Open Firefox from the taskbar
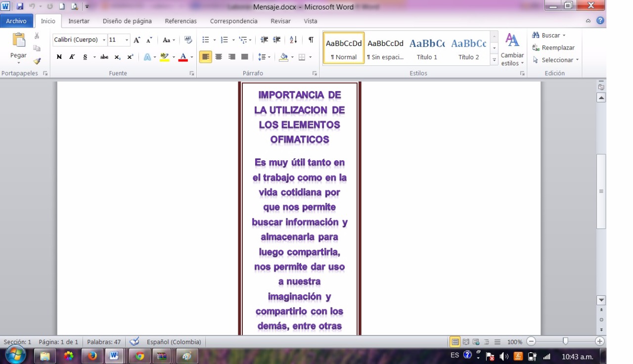Image resolution: width=633 pixels, height=364 pixels. pos(92,356)
